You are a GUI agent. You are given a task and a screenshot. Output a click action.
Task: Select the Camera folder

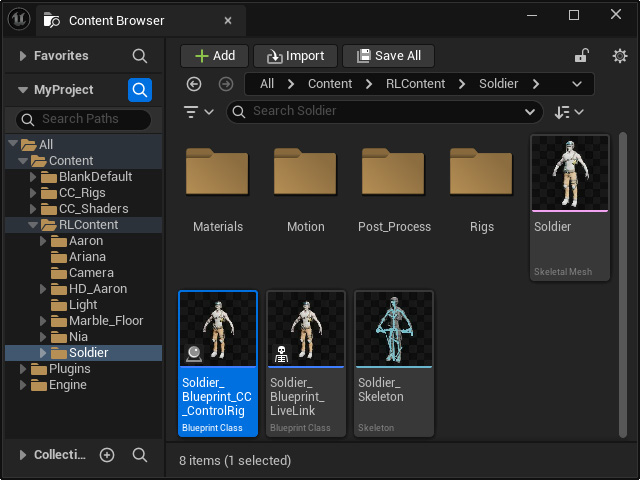tap(84, 273)
